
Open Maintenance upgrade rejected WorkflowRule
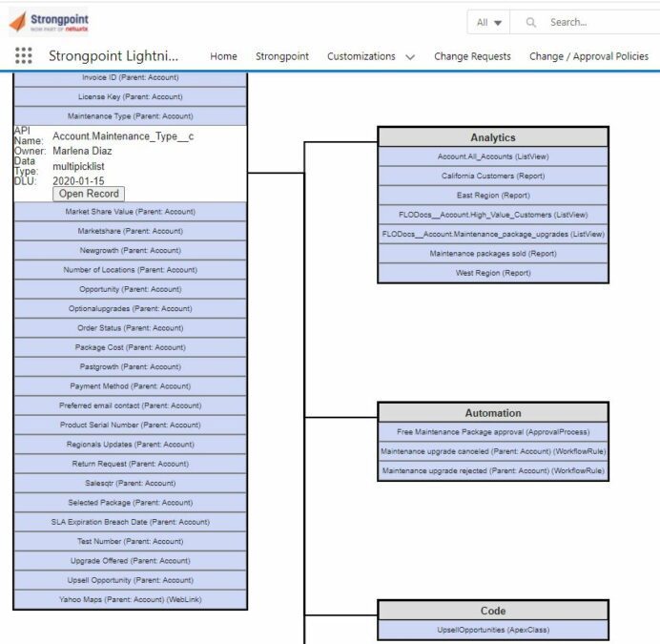493,470
